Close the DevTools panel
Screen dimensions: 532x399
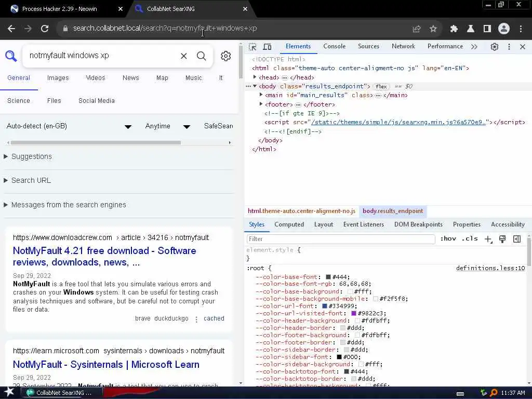pos(523,46)
